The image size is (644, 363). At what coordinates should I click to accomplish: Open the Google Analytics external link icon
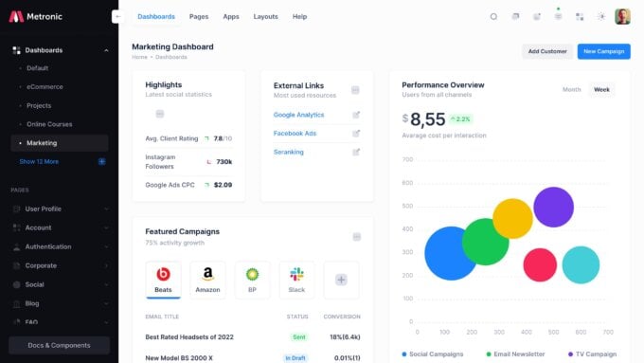[x=356, y=115]
